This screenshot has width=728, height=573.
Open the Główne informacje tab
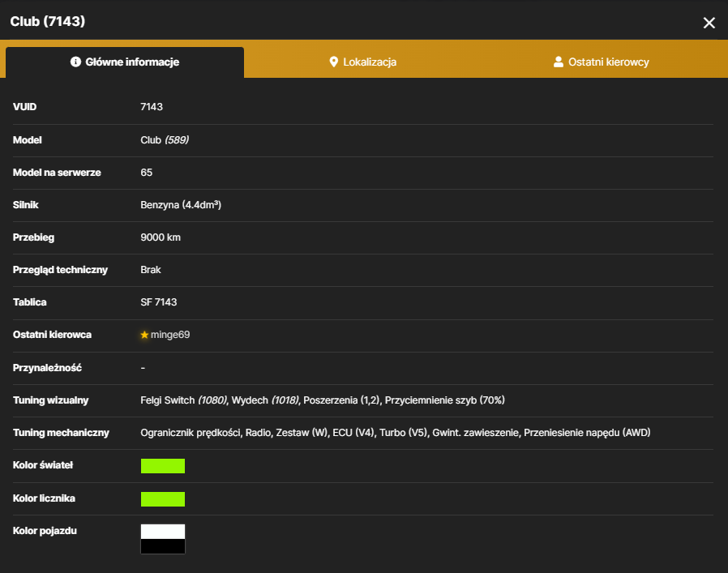(x=125, y=62)
